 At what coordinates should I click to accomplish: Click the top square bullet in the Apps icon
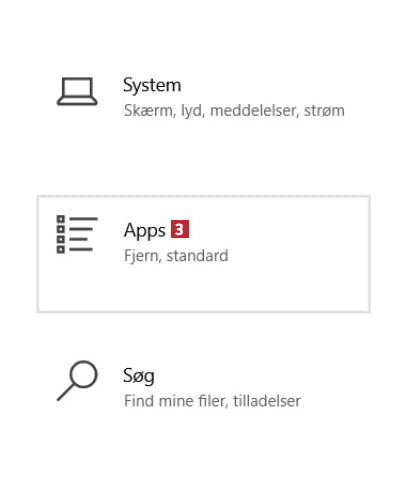(61, 219)
